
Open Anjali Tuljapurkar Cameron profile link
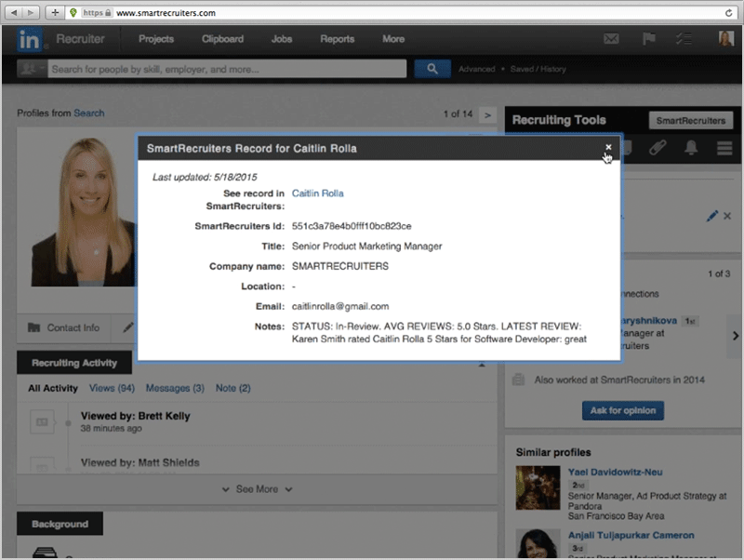[x=631, y=535]
